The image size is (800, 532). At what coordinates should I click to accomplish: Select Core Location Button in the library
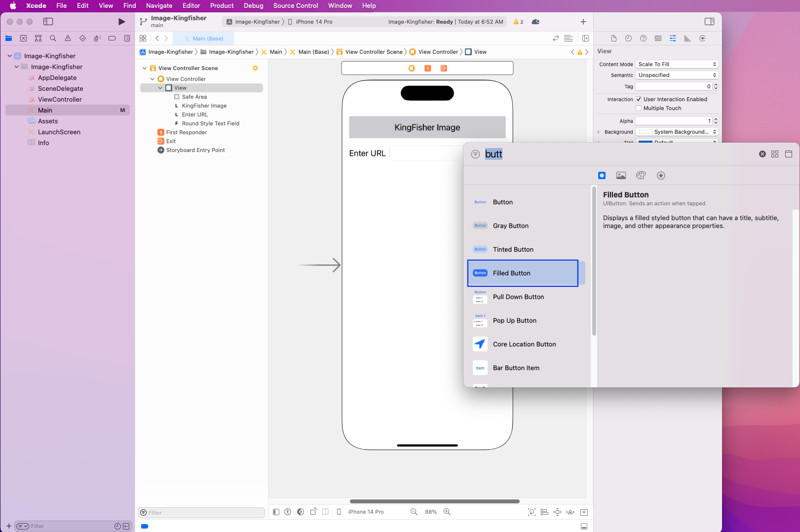pos(526,344)
